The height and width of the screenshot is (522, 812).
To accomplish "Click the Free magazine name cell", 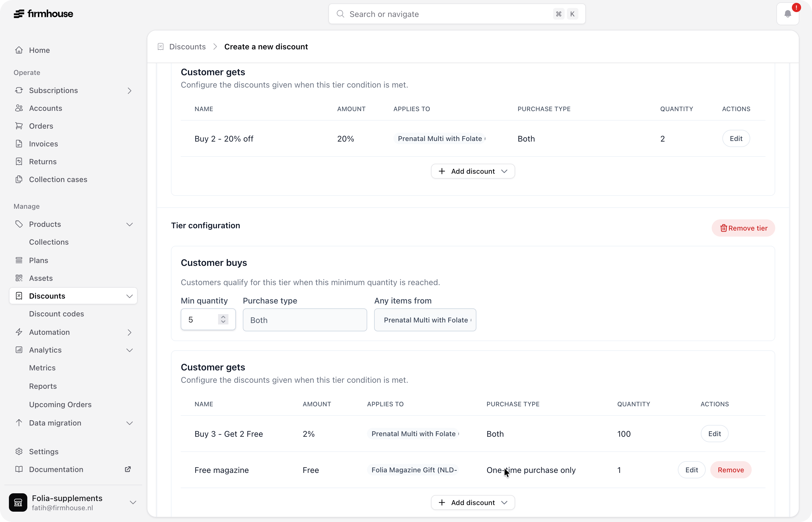I will 222,470.
